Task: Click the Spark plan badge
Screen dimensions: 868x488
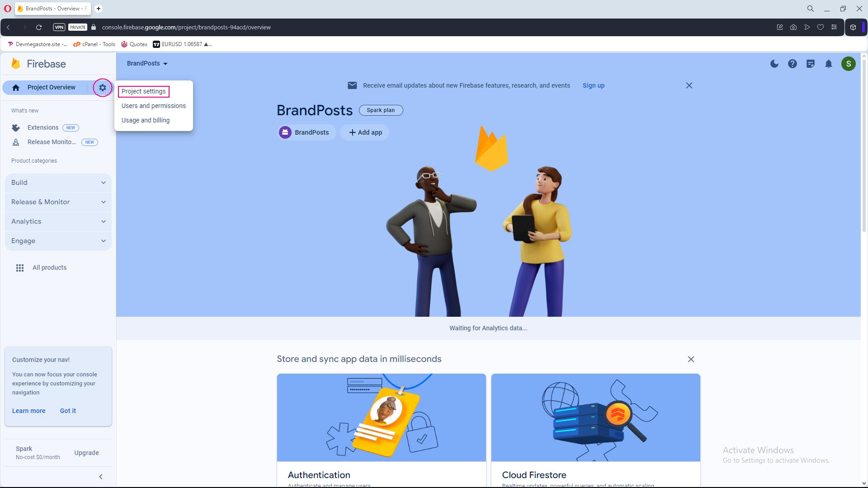Action: click(x=381, y=110)
